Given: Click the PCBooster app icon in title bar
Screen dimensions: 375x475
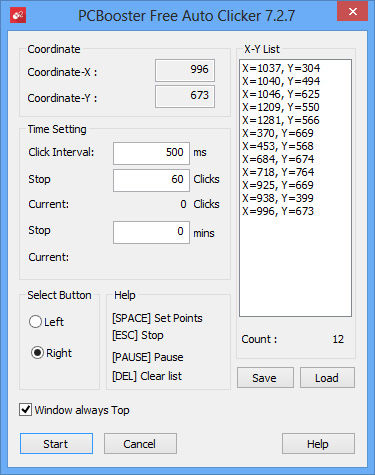Looking at the screenshot, I should (18, 16).
